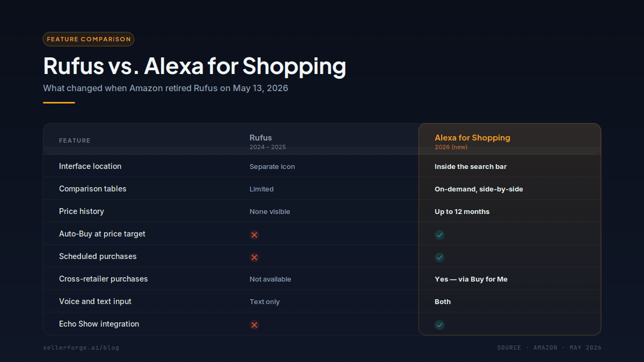Viewport: 644px width, 362px height.
Task: Click "Yes — via Buy for Me" cell
Action: (x=471, y=279)
